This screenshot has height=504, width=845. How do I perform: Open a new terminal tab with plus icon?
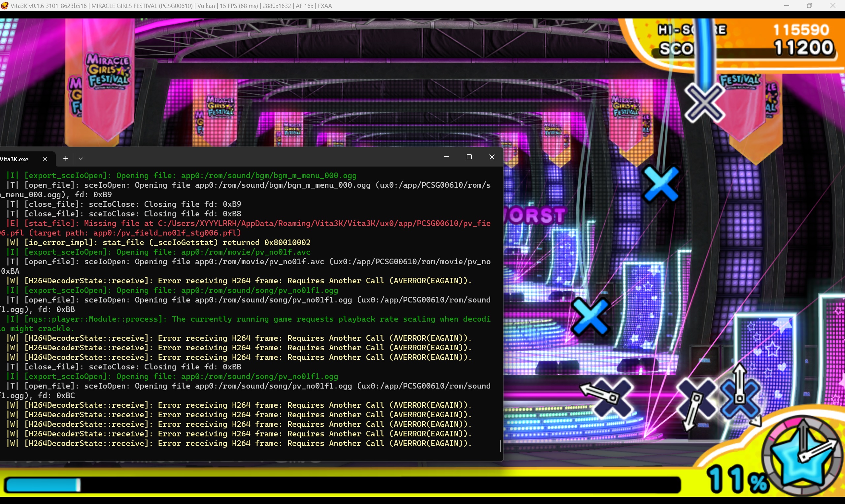tap(66, 159)
